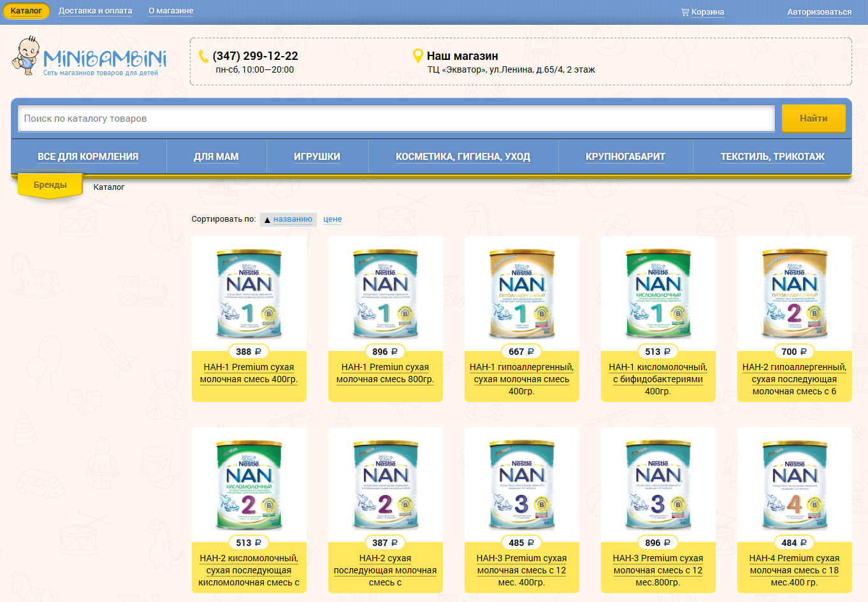
Task: Click the 484 ₽ price tag
Action: pyautogui.click(x=794, y=543)
